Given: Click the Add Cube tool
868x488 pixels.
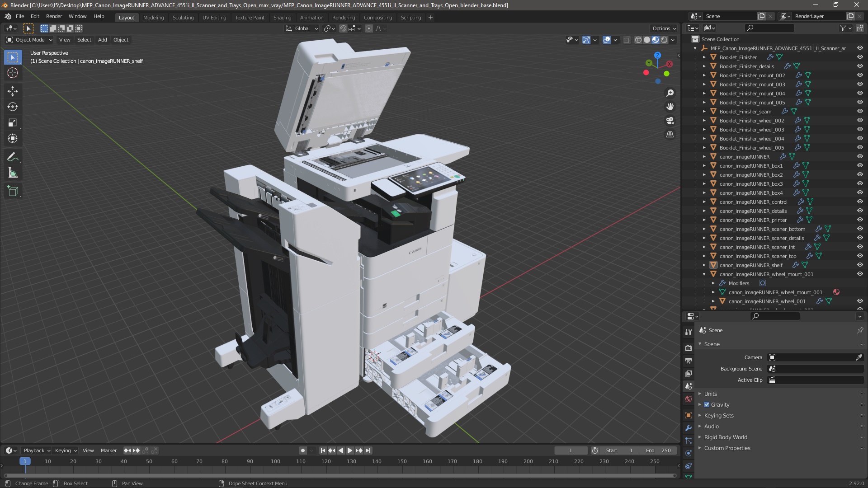Looking at the screenshot, I should click(13, 191).
